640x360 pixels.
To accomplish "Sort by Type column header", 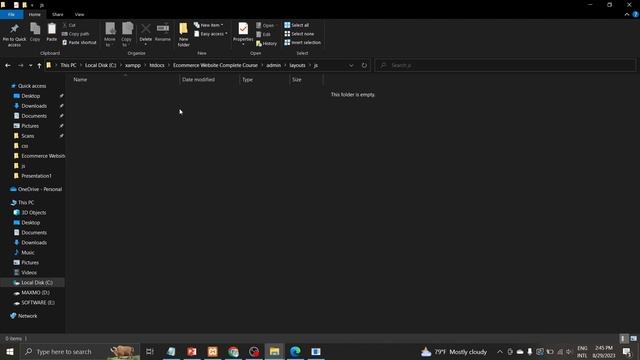I will point(264,80).
